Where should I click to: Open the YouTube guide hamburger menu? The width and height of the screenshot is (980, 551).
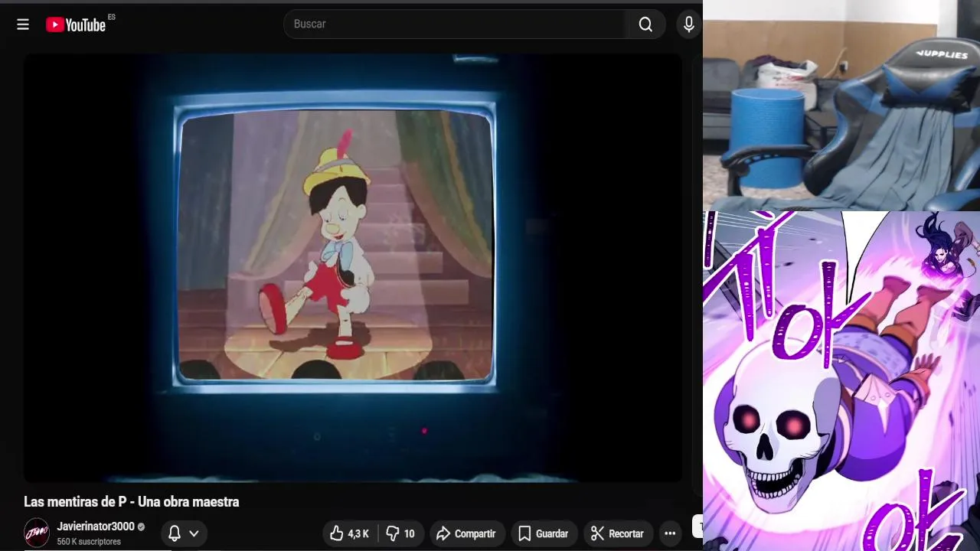[x=23, y=24]
